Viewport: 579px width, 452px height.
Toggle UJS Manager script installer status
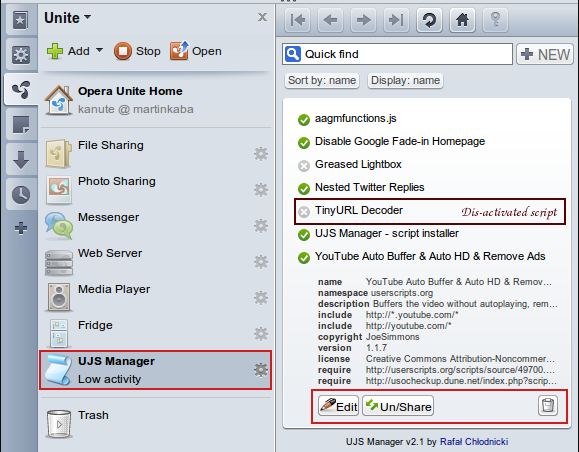[x=304, y=235]
